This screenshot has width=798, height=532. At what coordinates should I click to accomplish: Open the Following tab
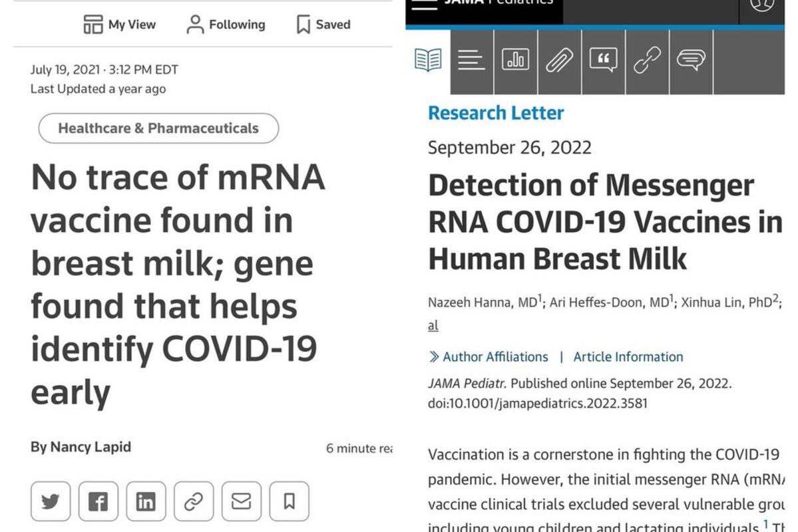[x=226, y=25]
